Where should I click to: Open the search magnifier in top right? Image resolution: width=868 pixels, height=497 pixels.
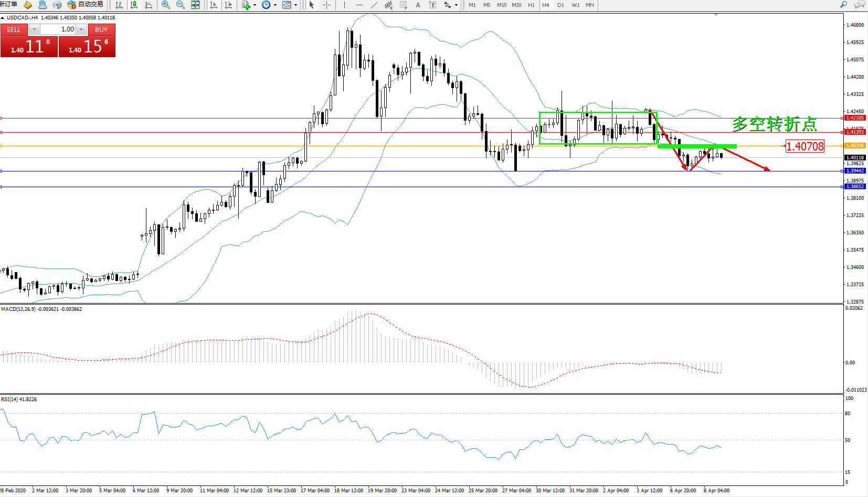pos(844,5)
